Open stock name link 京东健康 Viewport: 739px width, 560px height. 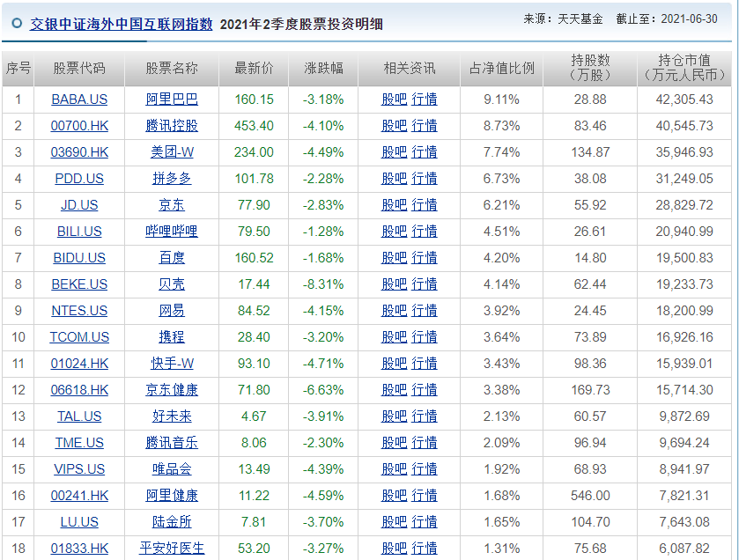tap(172, 389)
